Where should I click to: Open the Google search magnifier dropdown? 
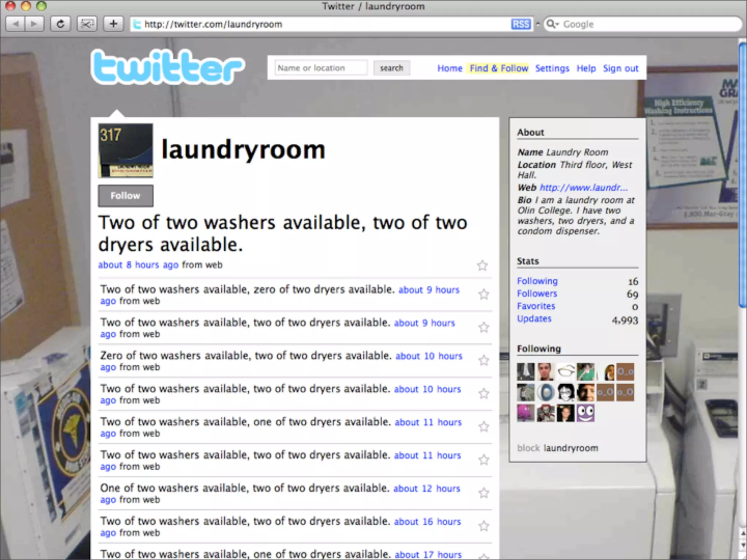tap(552, 24)
